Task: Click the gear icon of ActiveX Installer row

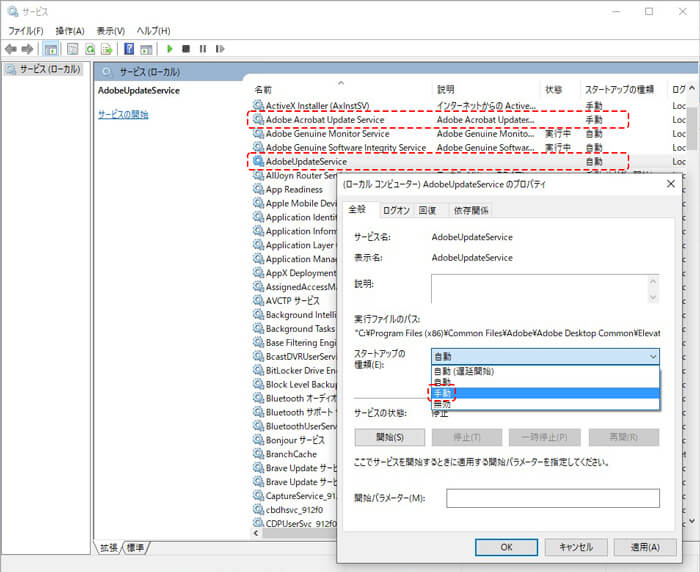Action: coord(258,105)
